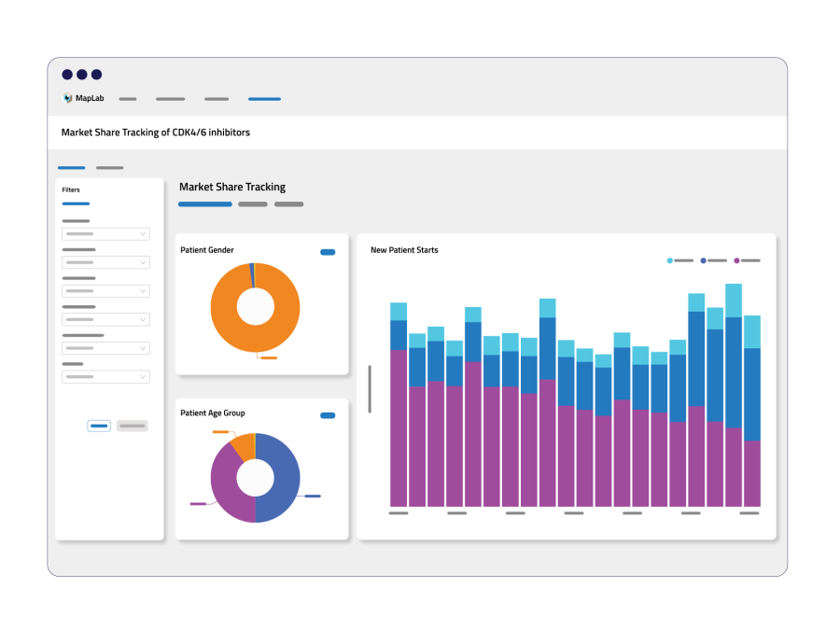840x630 pixels.
Task: Select the first Market Share Tracking blue tab
Action: pos(205,204)
